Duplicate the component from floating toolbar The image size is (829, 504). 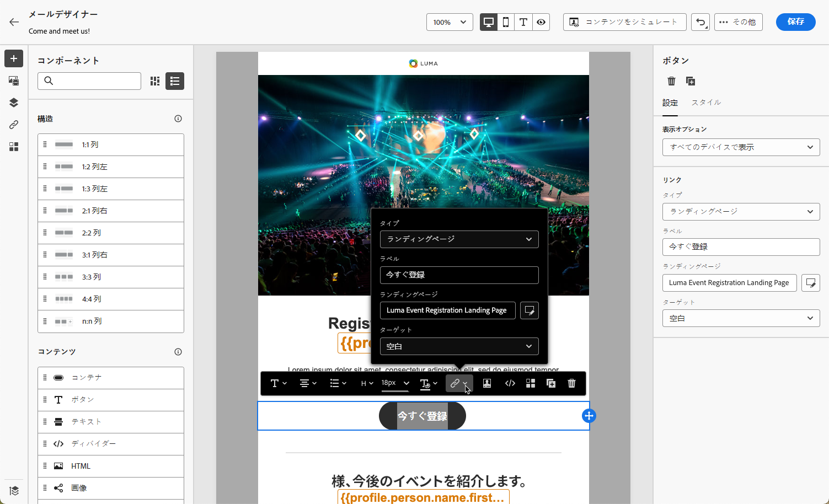point(551,383)
